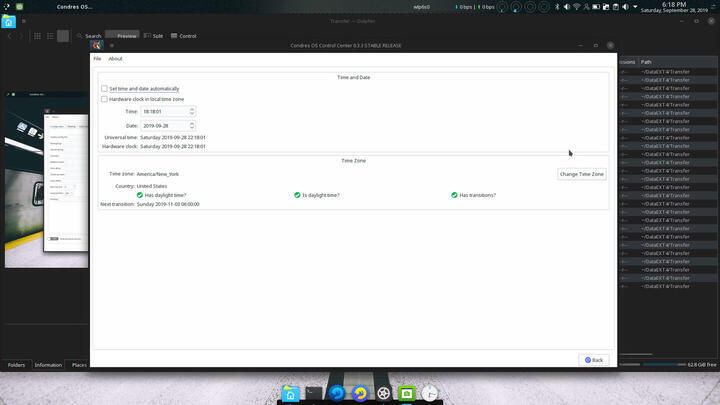The image size is (720, 405).
Task: Open the application launcher in top panel
Action: (6, 7)
